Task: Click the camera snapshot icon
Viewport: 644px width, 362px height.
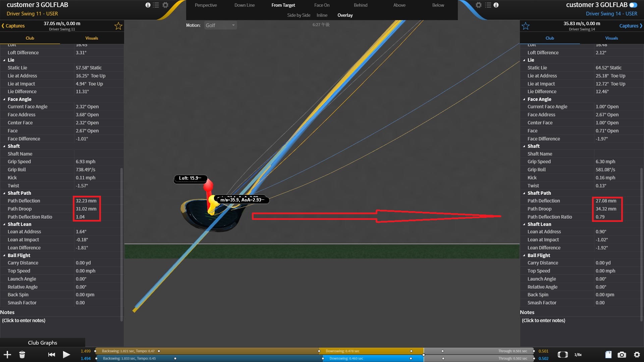Action: coord(622,355)
